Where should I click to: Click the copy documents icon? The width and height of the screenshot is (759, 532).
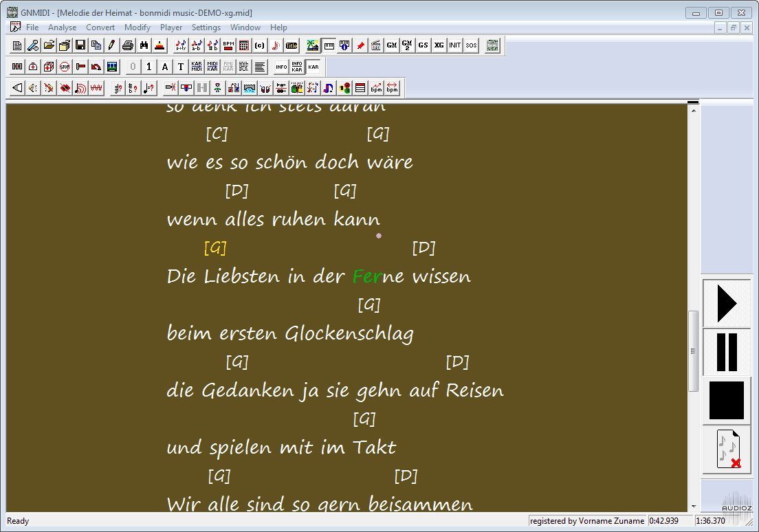(96, 45)
